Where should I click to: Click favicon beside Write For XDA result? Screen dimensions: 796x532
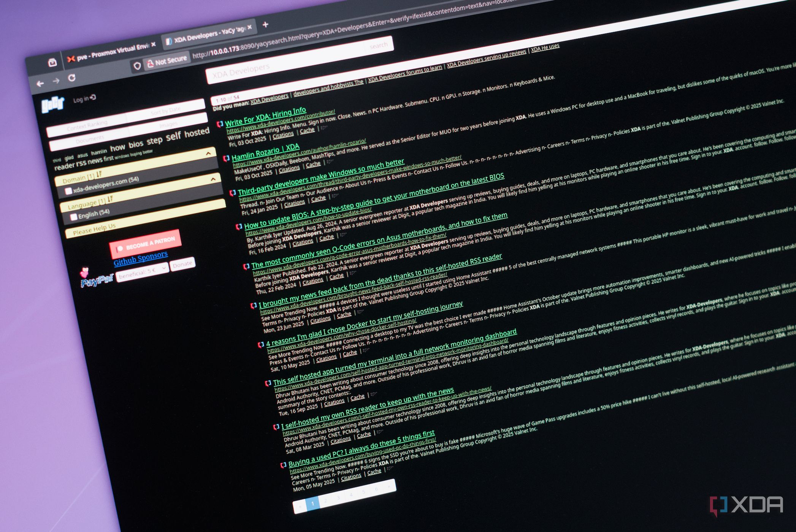point(220,124)
